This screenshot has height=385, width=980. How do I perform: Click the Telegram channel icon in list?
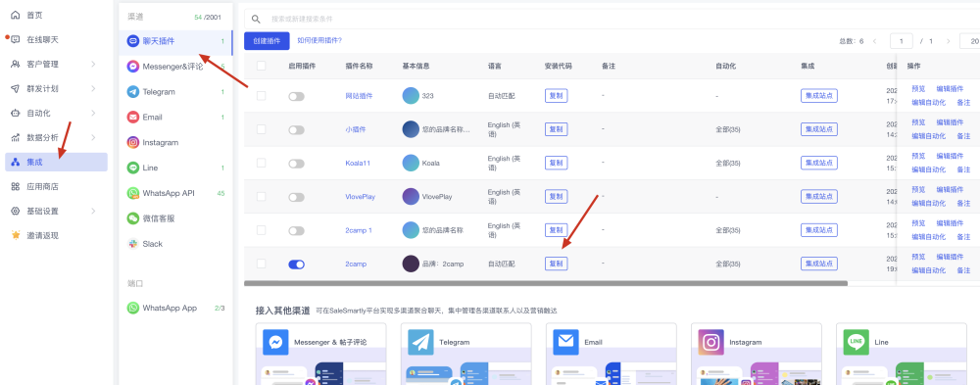[132, 92]
